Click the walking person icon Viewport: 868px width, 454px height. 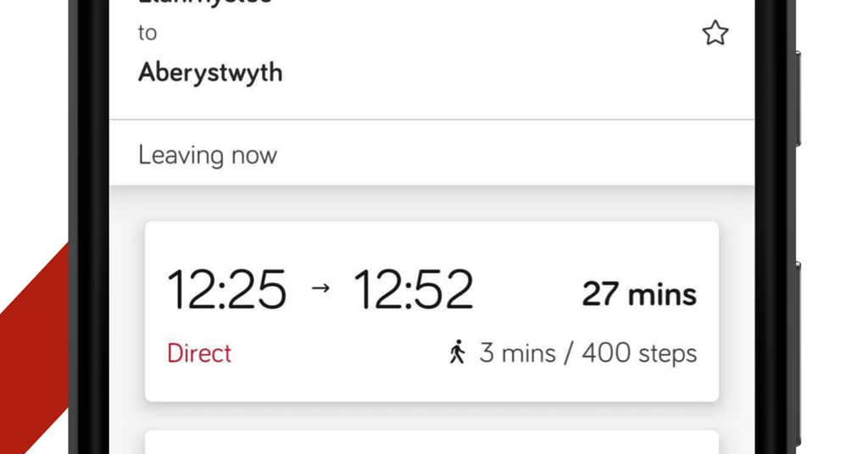pos(457,352)
